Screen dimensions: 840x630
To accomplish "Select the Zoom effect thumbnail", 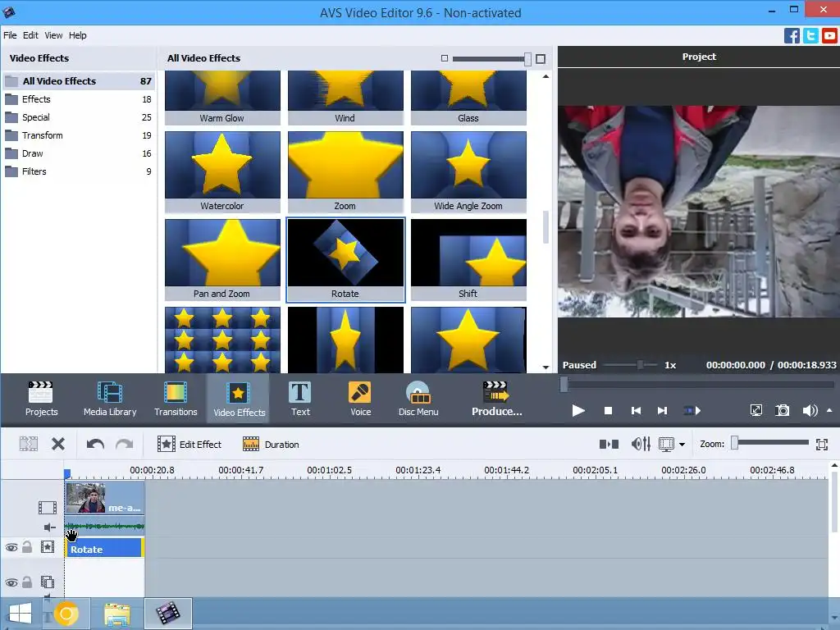I will (345, 172).
